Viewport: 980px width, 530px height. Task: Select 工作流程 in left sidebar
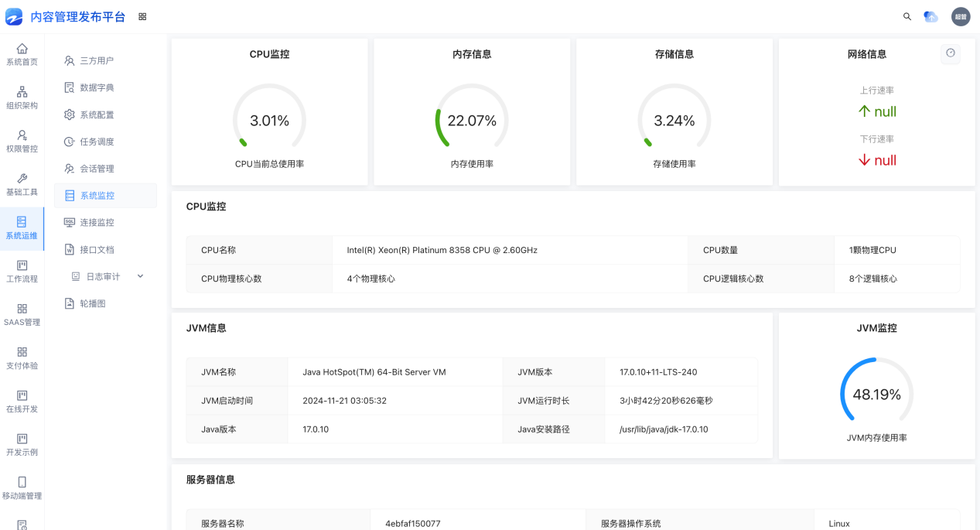pos(22,271)
